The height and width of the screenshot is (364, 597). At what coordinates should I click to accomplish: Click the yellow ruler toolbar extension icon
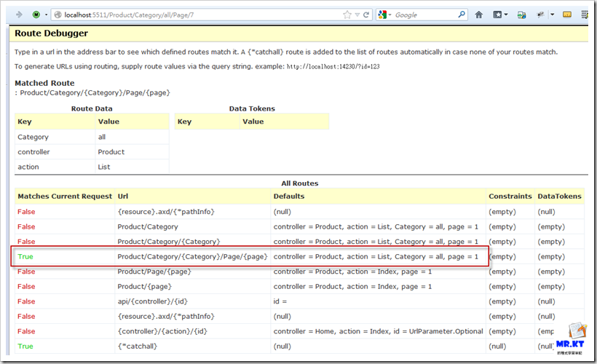pos(567,15)
